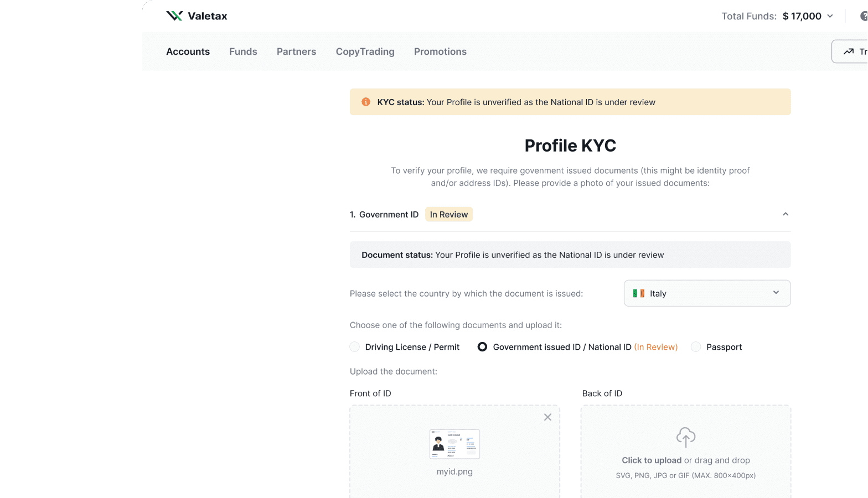This screenshot has width=868, height=498.
Task: Click the help question mark icon
Action: click(x=864, y=16)
